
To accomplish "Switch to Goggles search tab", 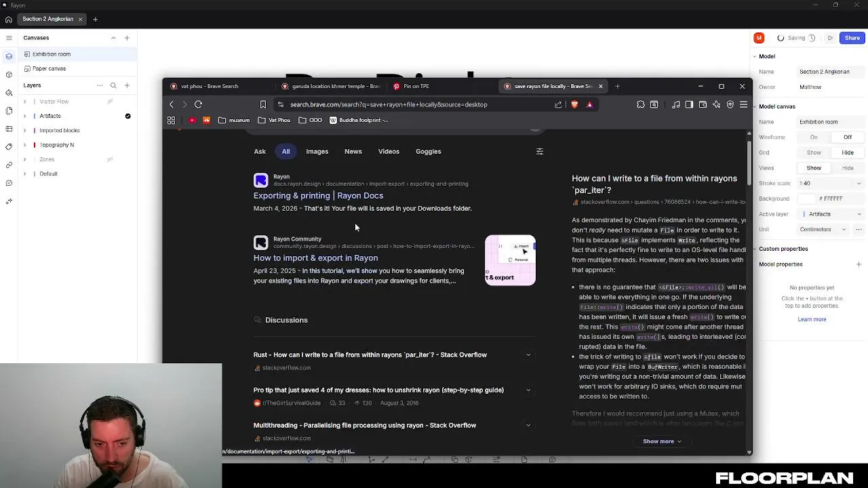I will (428, 151).
